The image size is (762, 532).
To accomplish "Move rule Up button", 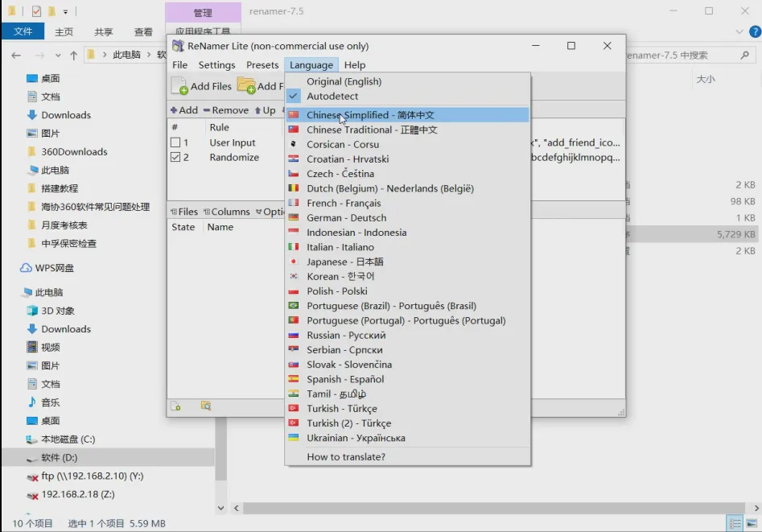I will [x=265, y=110].
